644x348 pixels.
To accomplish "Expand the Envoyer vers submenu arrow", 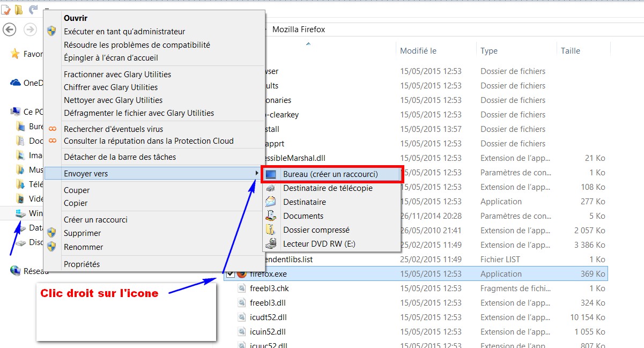I will point(257,173).
